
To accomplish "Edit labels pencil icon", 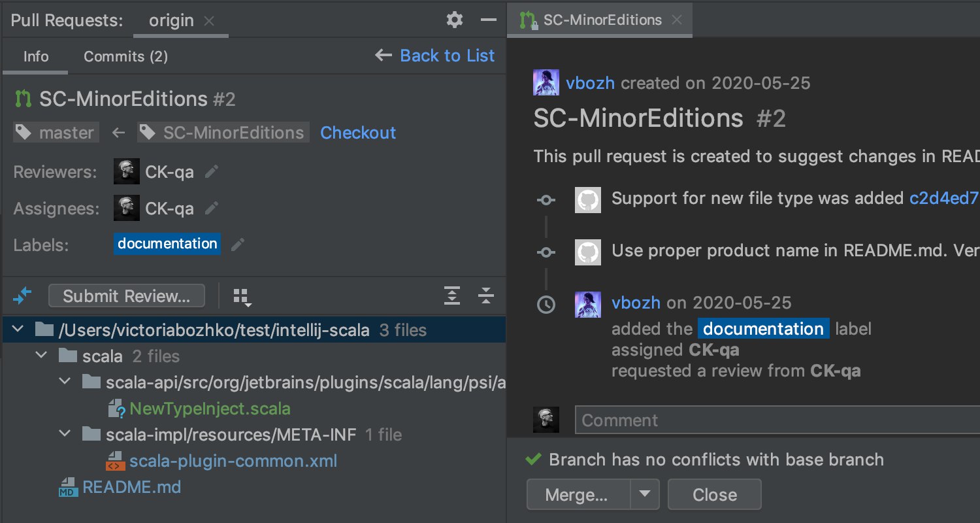I will coord(238,245).
